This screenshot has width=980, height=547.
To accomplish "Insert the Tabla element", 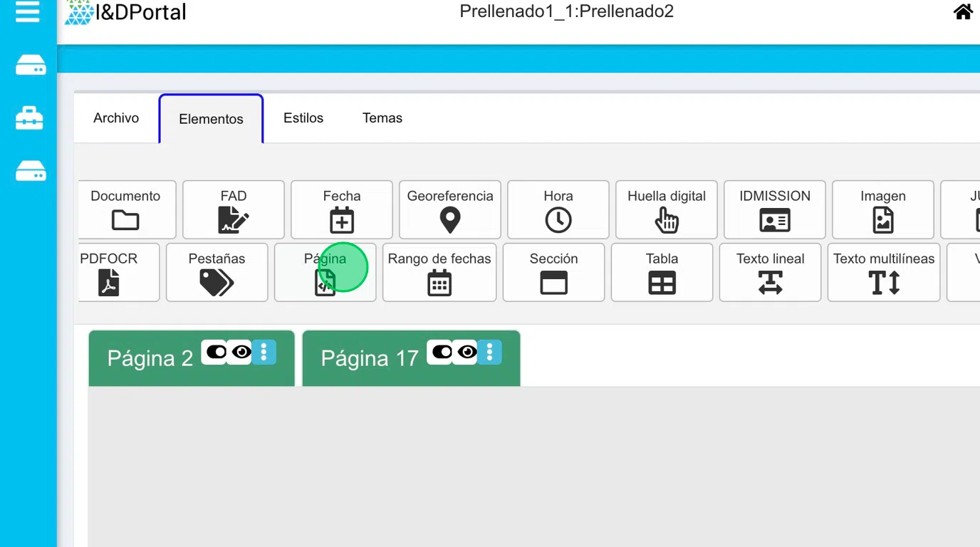I will [662, 272].
